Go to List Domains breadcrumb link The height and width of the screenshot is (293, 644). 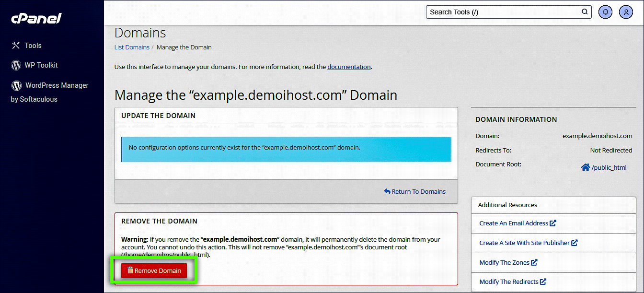(x=132, y=47)
